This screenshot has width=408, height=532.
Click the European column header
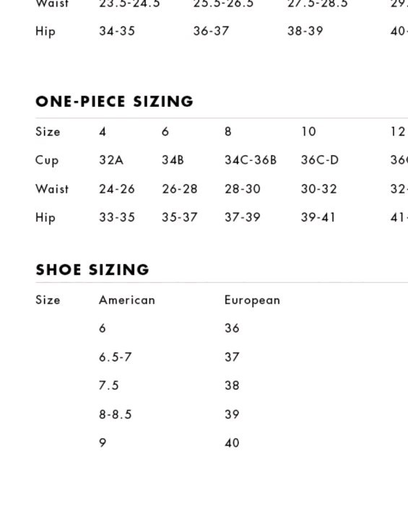[x=252, y=300]
